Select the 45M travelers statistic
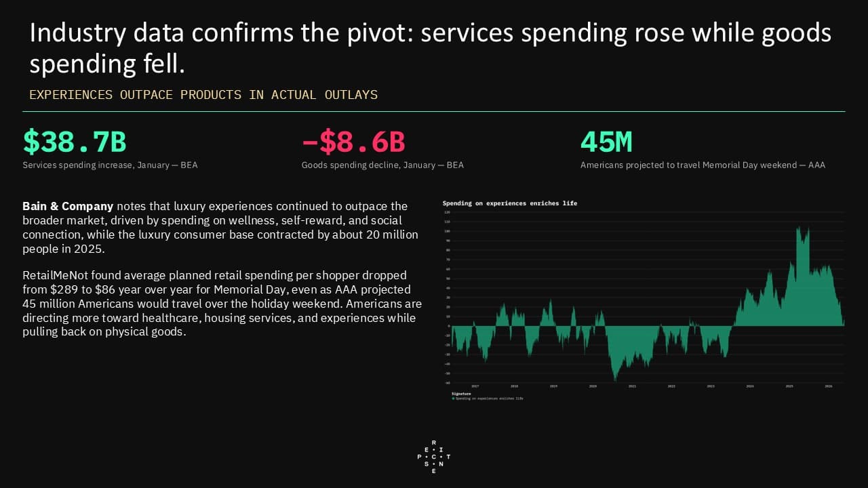Screen dimensions: 868x488 [x=606, y=142]
